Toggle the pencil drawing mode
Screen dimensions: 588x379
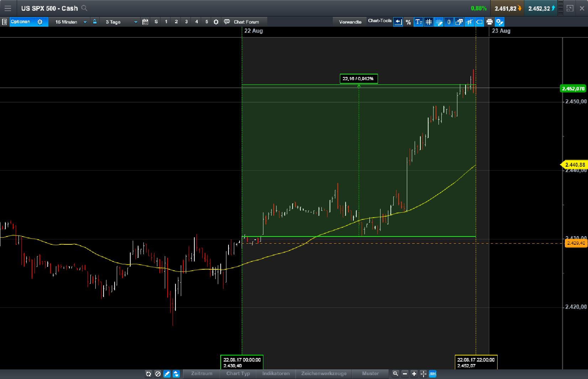coord(167,374)
